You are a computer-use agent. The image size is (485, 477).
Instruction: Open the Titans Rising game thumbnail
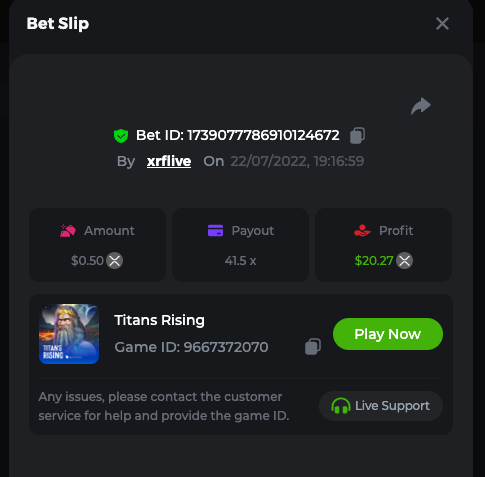pyautogui.click(x=69, y=334)
